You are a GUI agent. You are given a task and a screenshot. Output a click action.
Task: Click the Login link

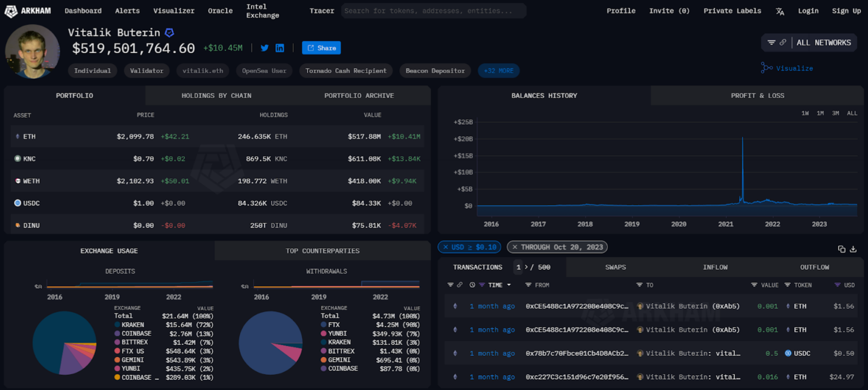point(808,11)
